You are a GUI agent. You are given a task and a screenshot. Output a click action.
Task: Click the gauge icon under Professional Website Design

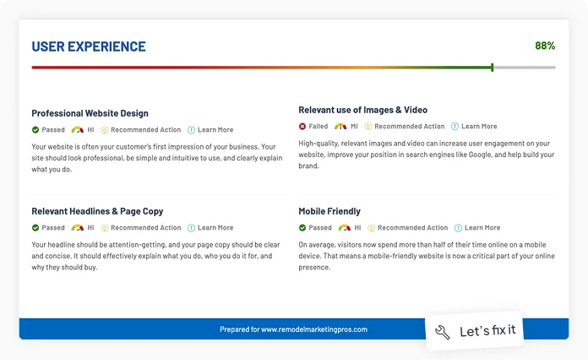point(78,130)
